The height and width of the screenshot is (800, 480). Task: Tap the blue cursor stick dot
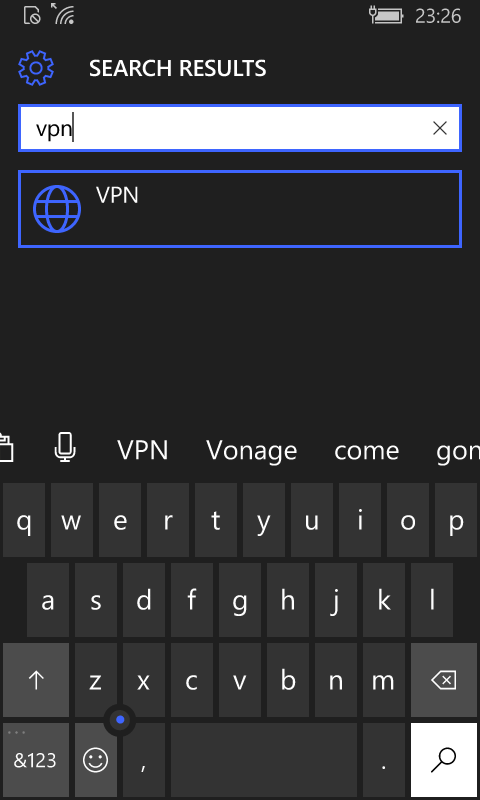(x=120, y=720)
